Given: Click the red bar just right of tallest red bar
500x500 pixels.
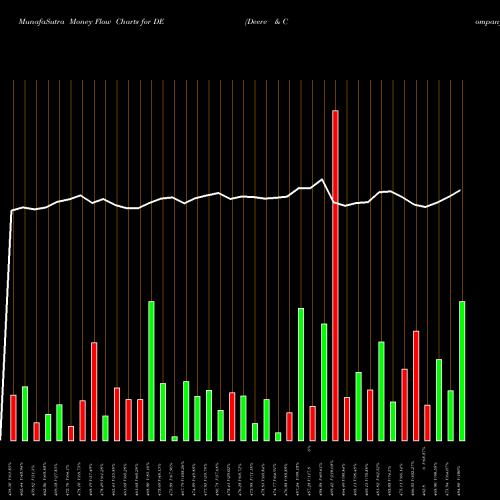Looking at the screenshot, I should click(347, 419).
